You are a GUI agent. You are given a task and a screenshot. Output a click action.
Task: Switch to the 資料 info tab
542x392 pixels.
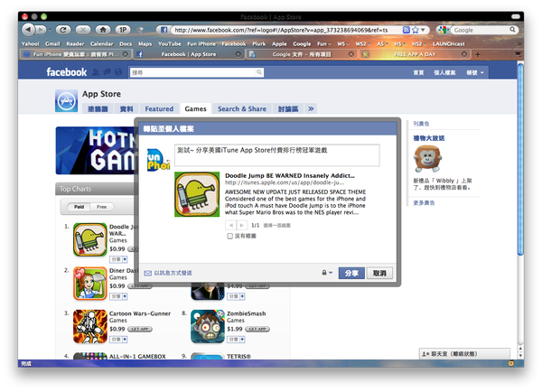click(x=126, y=109)
